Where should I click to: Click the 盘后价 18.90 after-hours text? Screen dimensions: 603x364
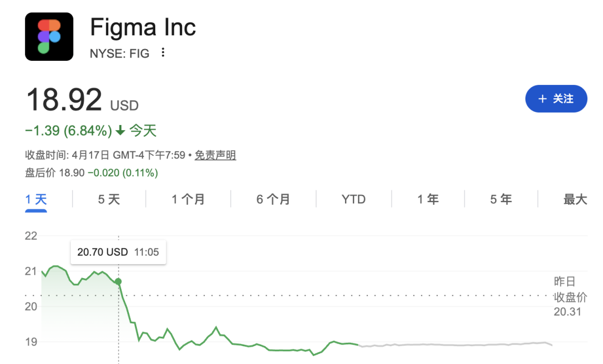coord(91,173)
